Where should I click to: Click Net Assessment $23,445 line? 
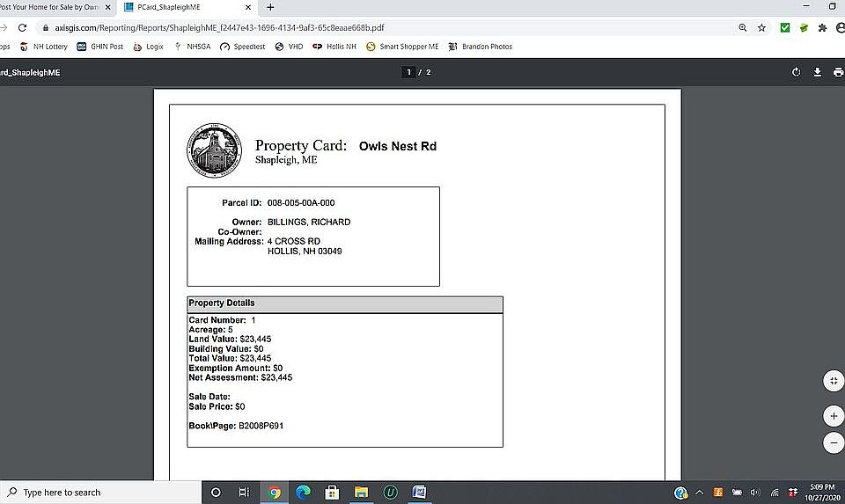240,377
